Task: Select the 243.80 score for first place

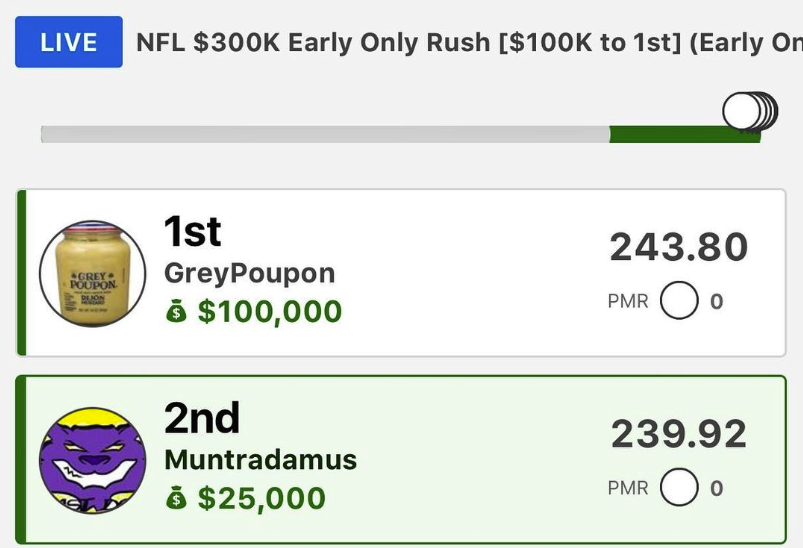Action: coord(679,247)
